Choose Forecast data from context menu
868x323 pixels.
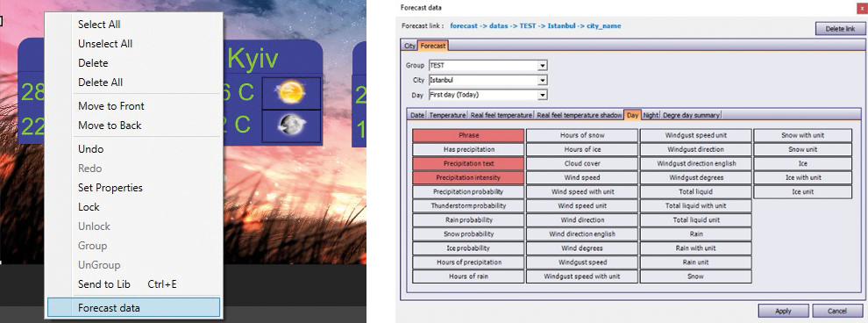(133, 308)
